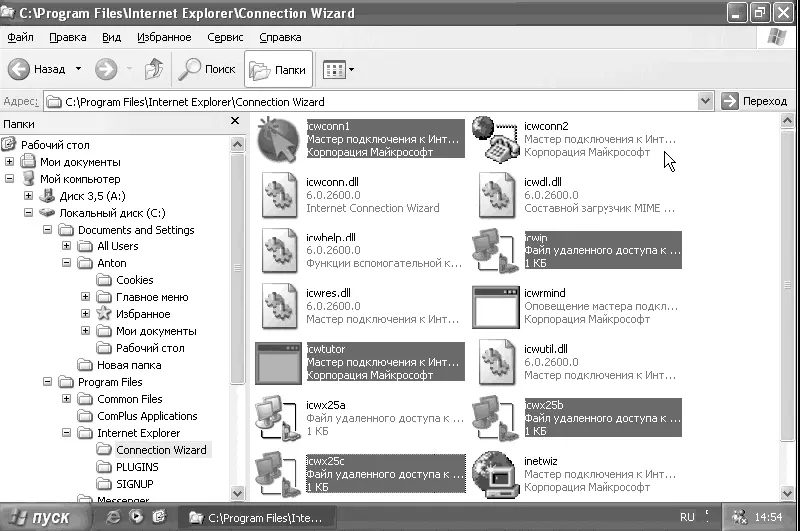The image size is (800, 531).
Task: Open the Back button history dropdown arrow
Action: (x=79, y=68)
